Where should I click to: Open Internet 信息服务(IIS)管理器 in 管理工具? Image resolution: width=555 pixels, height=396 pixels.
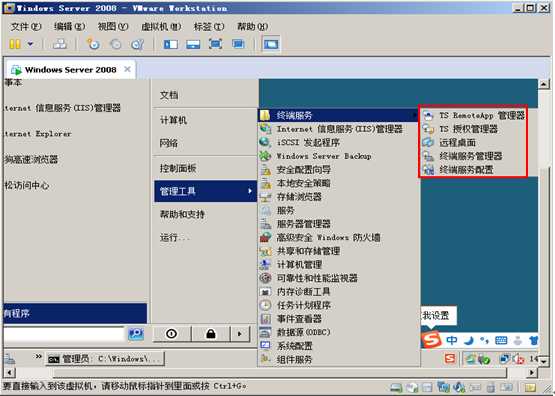pos(339,129)
